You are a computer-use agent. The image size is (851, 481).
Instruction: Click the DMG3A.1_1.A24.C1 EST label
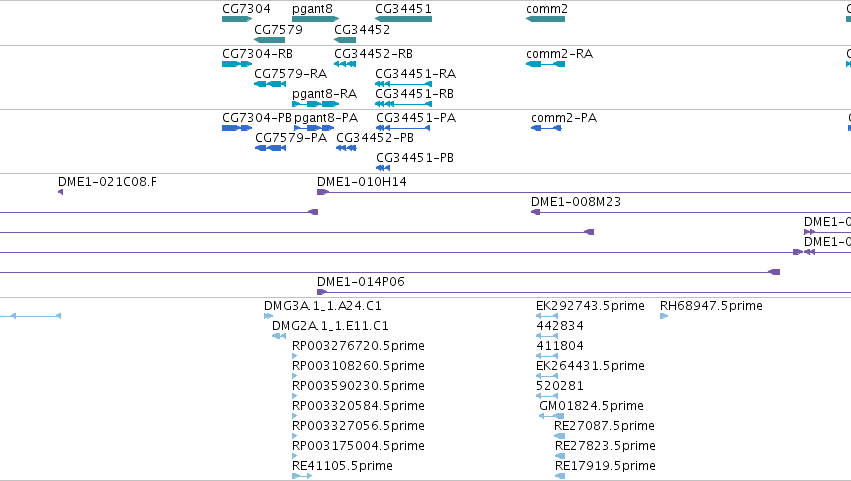(x=323, y=306)
